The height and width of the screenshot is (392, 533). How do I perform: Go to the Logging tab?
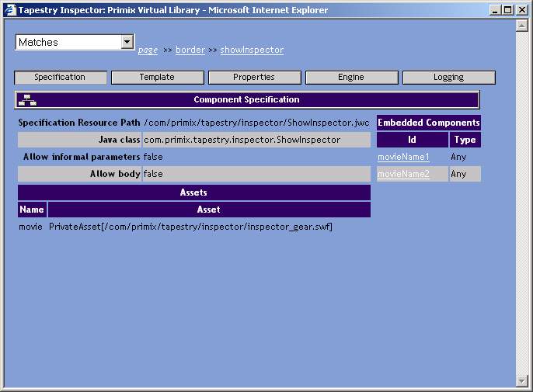[x=448, y=78]
